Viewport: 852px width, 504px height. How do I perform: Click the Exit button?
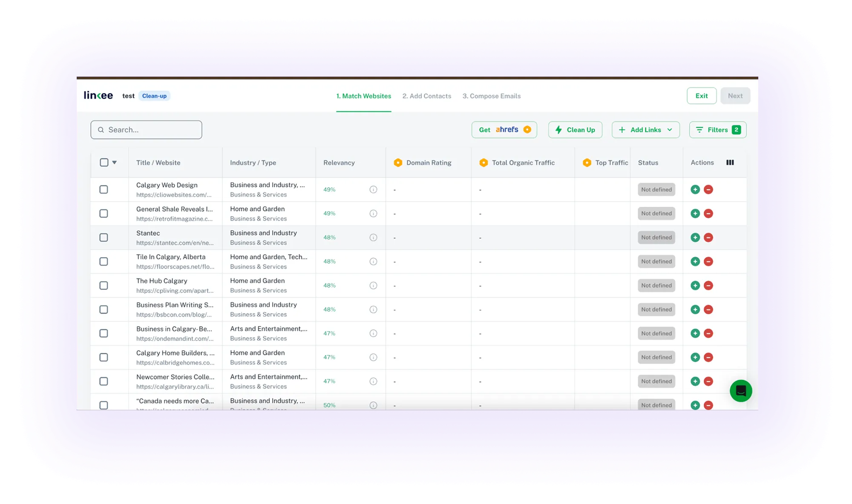[x=701, y=96]
